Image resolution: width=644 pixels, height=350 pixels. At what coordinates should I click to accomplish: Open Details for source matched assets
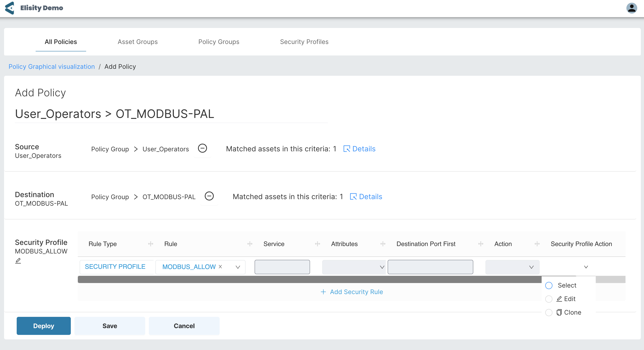click(359, 149)
